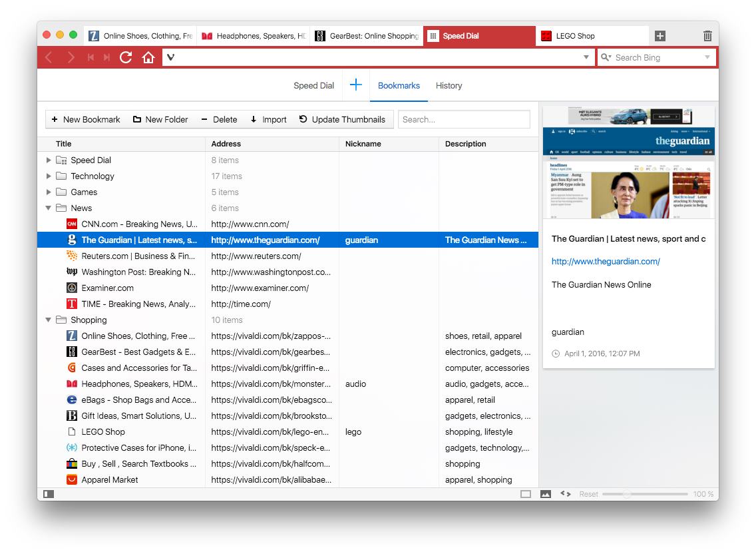Select the LEGO Shop bookmark row

[288, 432]
